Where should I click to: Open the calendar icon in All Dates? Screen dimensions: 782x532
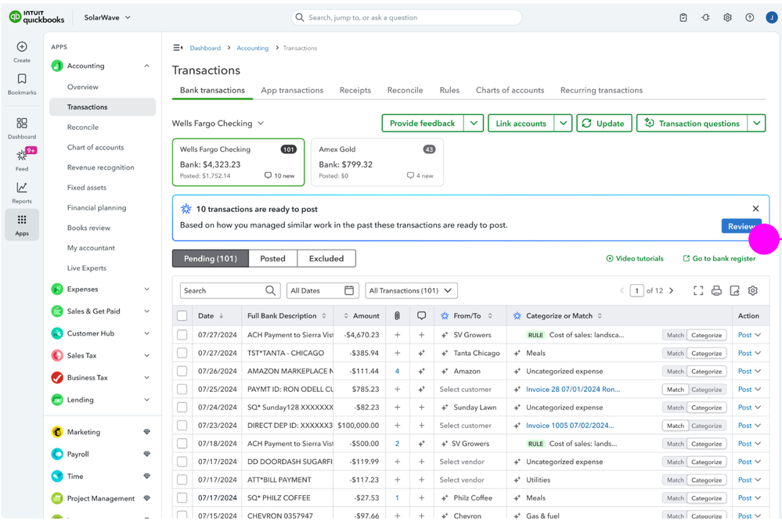[x=349, y=291]
